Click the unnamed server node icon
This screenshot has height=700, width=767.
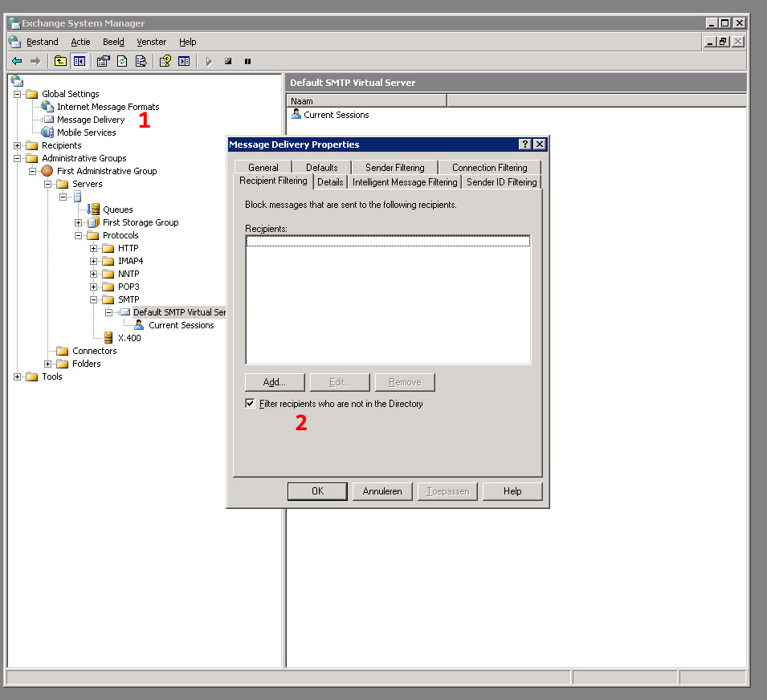pyautogui.click(x=78, y=197)
